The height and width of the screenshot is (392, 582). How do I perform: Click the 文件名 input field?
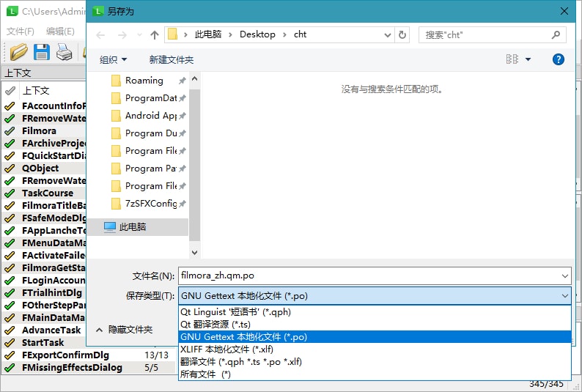tap(366, 275)
